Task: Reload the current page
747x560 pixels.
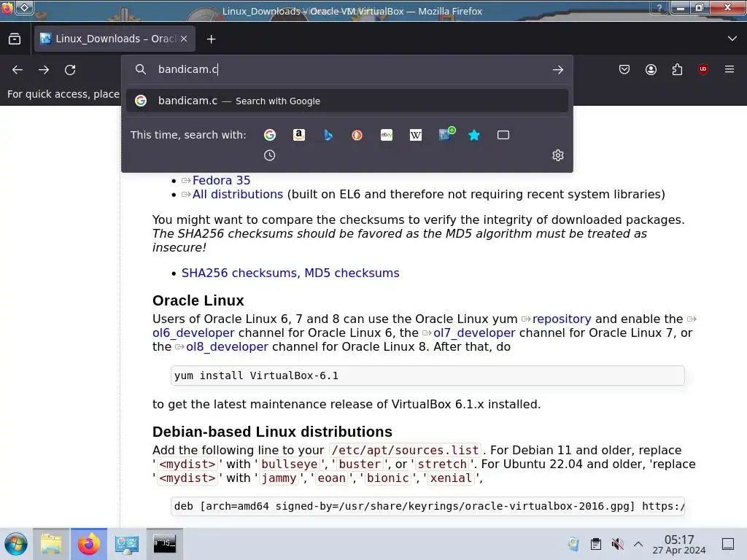Action: (70, 69)
